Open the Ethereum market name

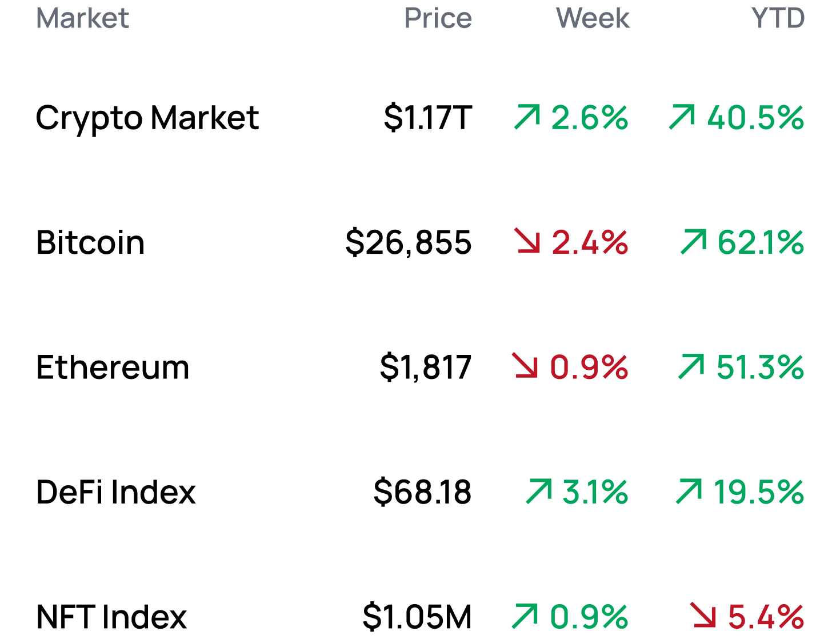point(113,367)
